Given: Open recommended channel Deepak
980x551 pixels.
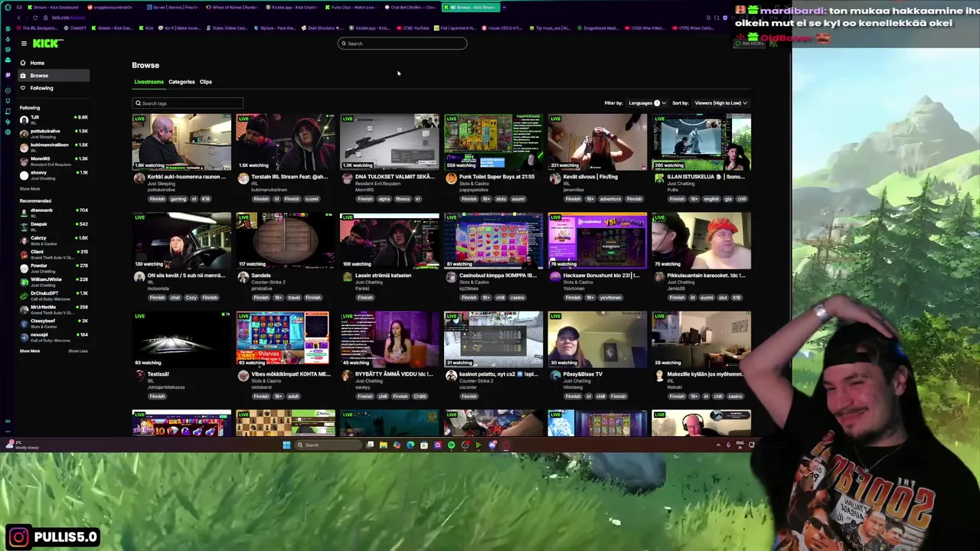Looking at the screenshot, I should point(54,225).
